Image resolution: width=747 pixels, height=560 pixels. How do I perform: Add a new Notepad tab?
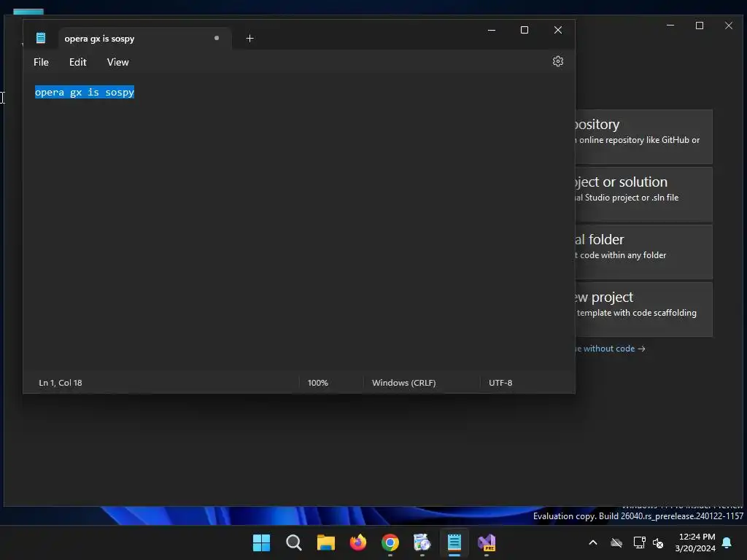coord(249,39)
